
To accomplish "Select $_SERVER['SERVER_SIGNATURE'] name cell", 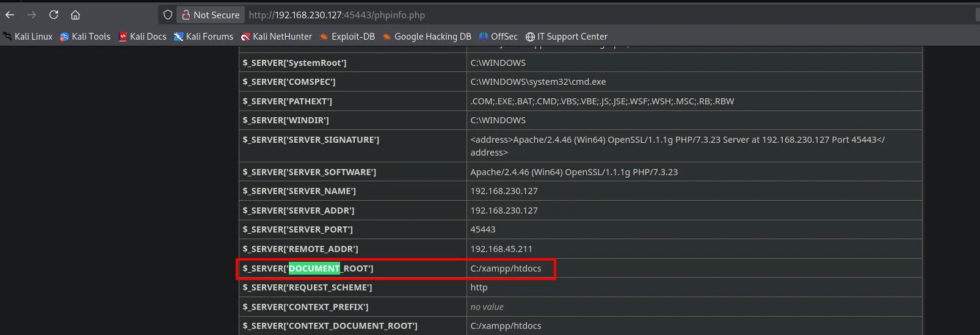I will coord(353,146).
